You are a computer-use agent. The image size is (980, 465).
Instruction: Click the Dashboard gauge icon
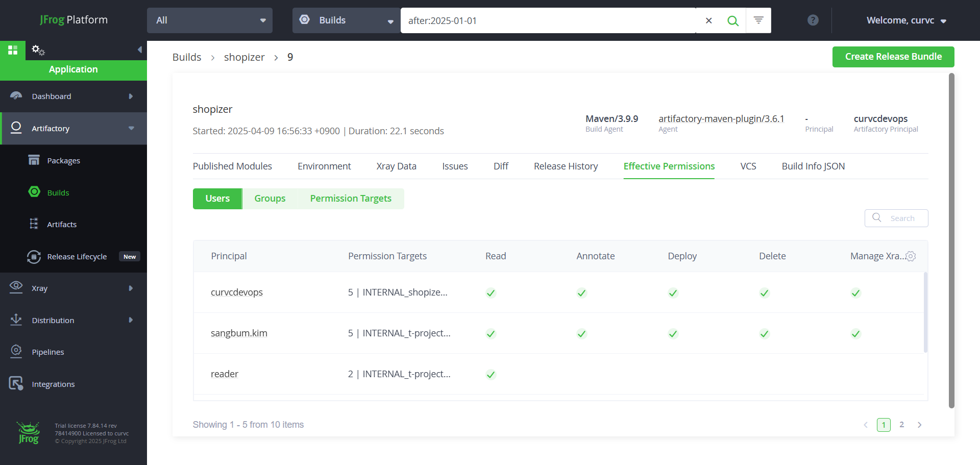tap(16, 96)
